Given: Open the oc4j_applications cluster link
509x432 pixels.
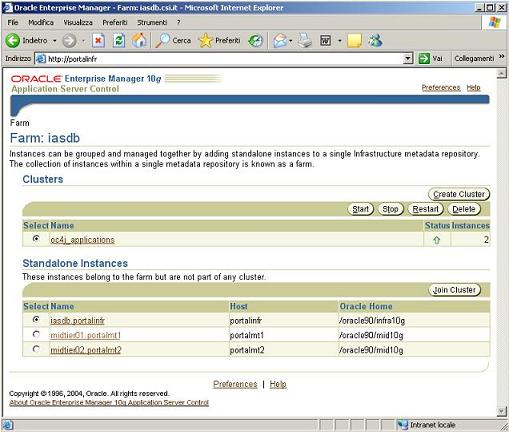Looking at the screenshot, I should pos(82,240).
